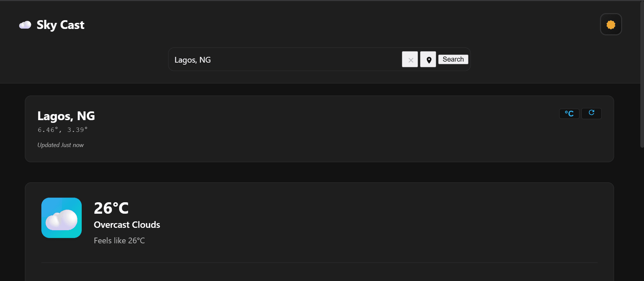Viewport: 644px width, 281px height.
Task: Click the Sky Cast cloud logo icon
Action: (25, 25)
